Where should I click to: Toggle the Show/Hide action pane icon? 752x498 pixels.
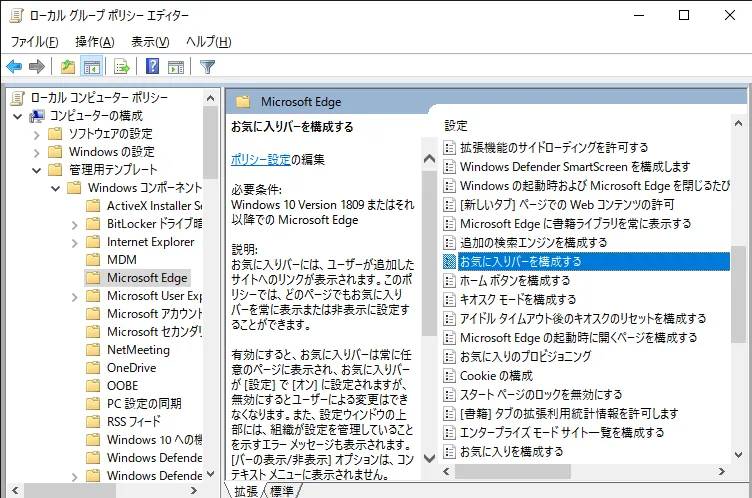coord(176,66)
